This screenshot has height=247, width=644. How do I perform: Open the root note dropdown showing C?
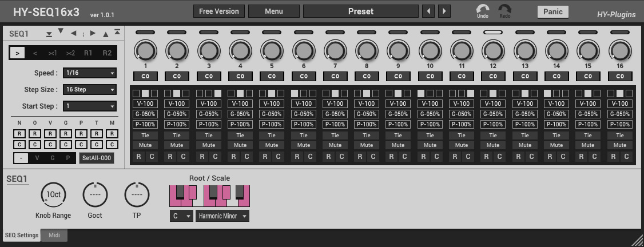click(x=181, y=216)
